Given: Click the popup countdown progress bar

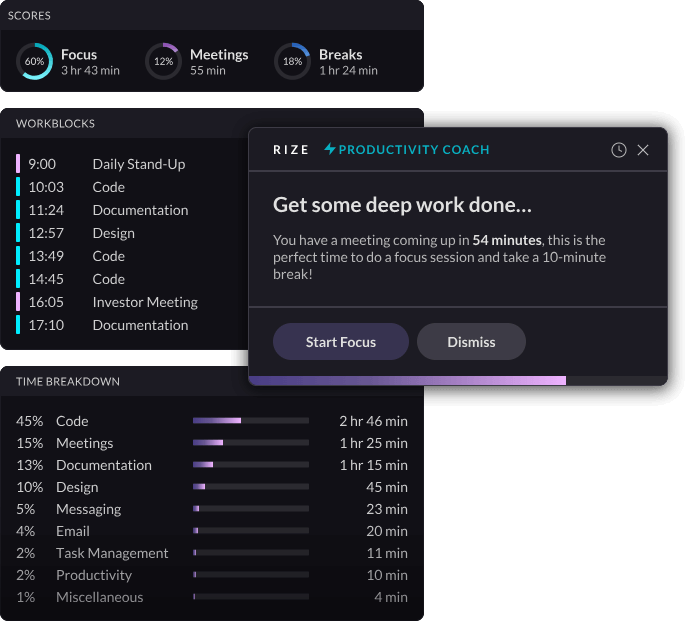Looking at the screenshot, I should 458,381.
